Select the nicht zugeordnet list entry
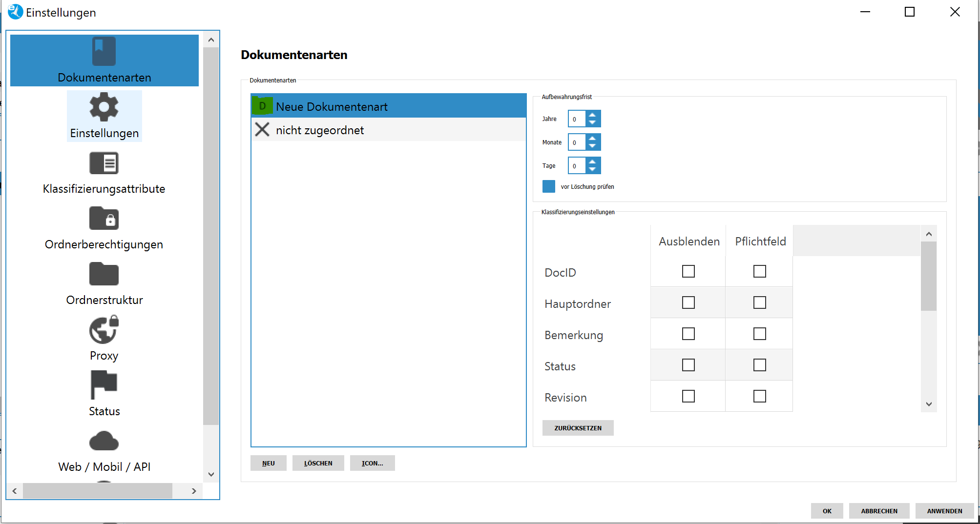Image resolution: width=980 pixels, height=524 pixels. [x=320, y=130]
